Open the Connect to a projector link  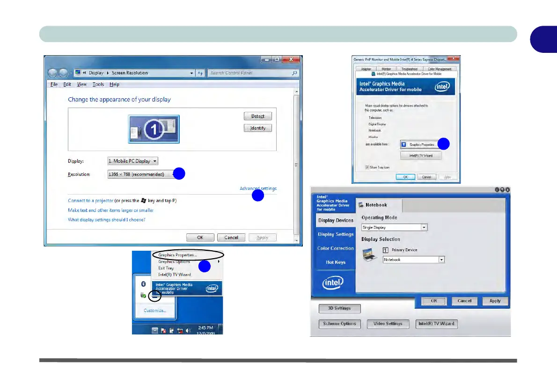point(91,201)
